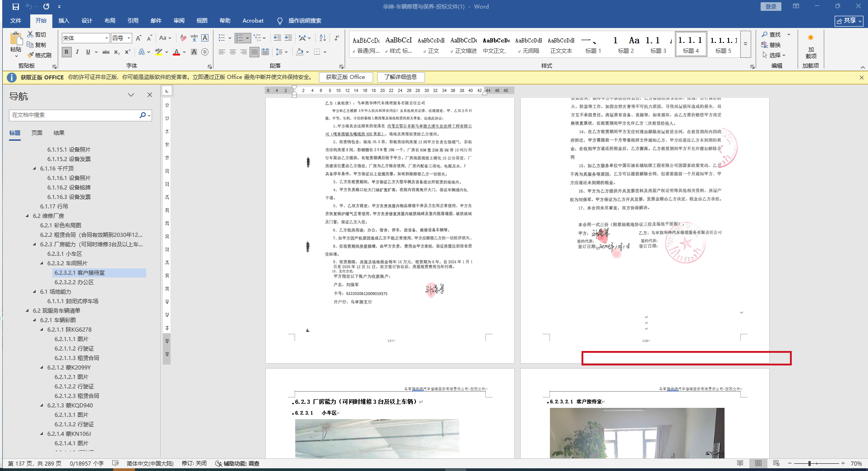Apply the red font color swatch

[176, 52]
